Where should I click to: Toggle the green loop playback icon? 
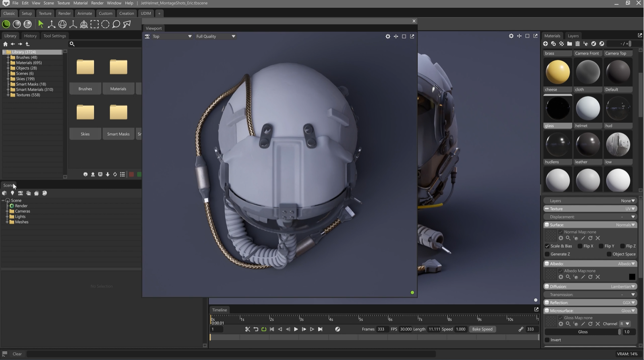264,329
